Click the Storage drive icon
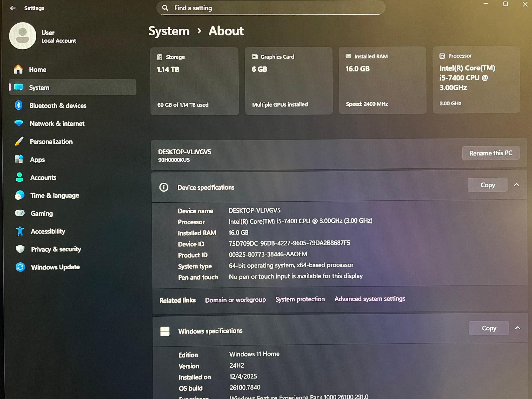 [160, 57]
